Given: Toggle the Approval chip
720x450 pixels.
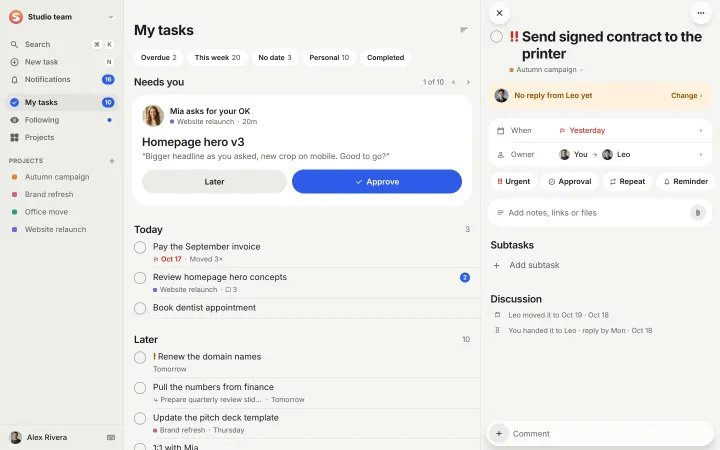Looking at the screenshot, I should coord(569,181).
